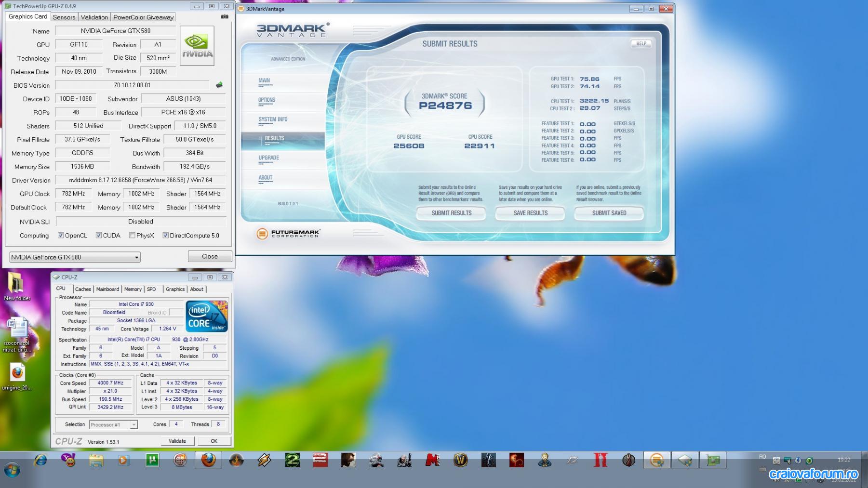Open the NVIDIA GeForce GTX 580 card dropdown

click(x=75, y=257)
